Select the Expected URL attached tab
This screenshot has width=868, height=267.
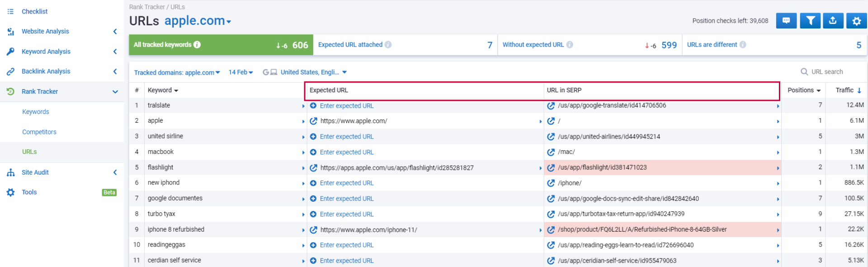405,45
